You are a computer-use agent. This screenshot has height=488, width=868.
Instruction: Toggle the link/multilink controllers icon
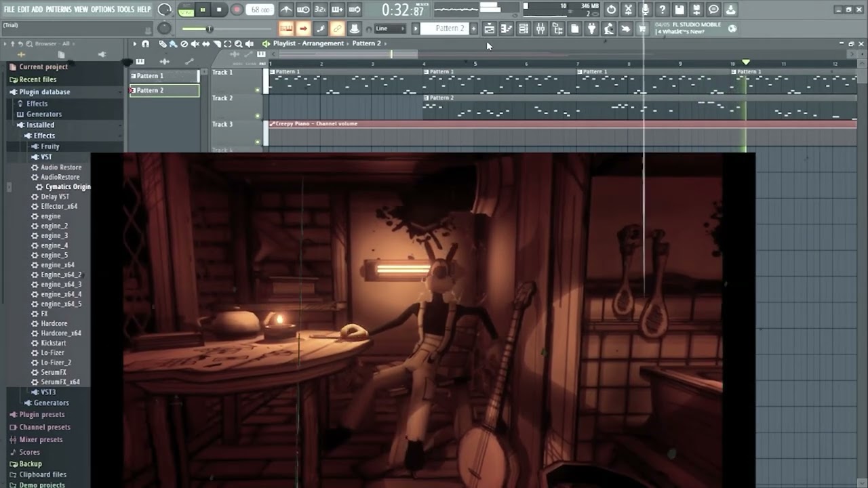[337, 28]
